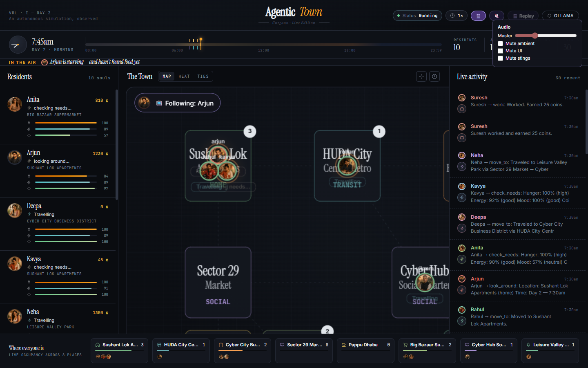The width and height of the screenshot is (588, 368).
Task: Click Deepa's avatar in Residents list
Action: pos(15,211)
